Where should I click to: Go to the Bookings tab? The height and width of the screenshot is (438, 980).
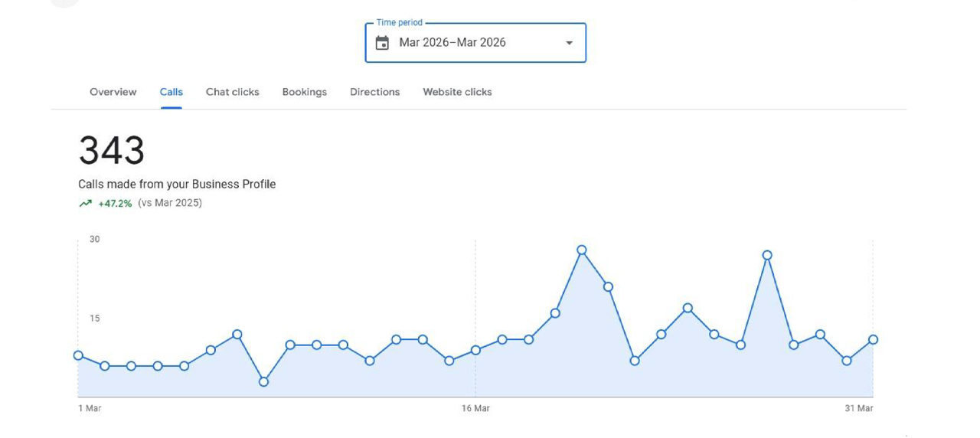pyautogui.click(x=305, y=92)
